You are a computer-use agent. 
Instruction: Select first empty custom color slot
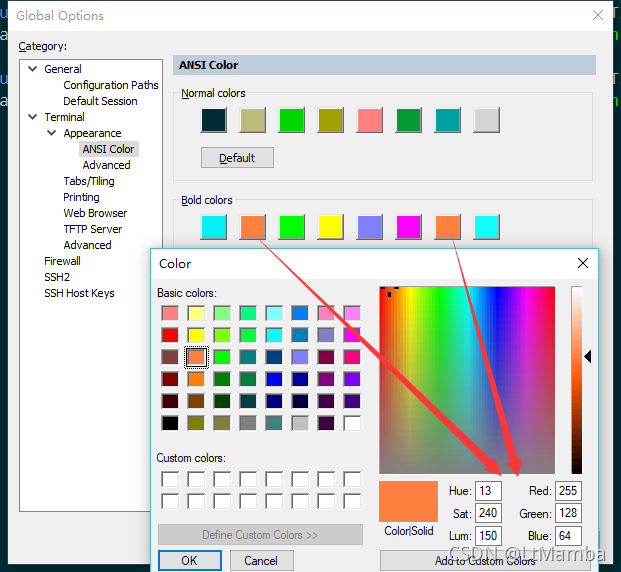(170, 479)
